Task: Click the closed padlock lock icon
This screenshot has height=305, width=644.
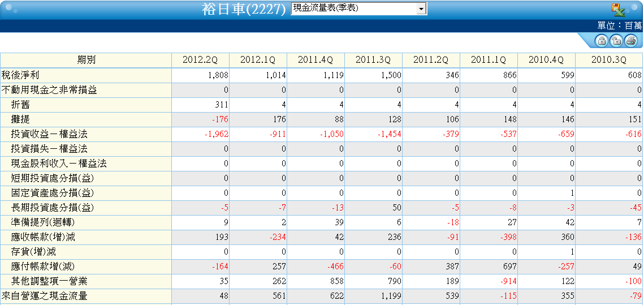Action: point(602,40)
